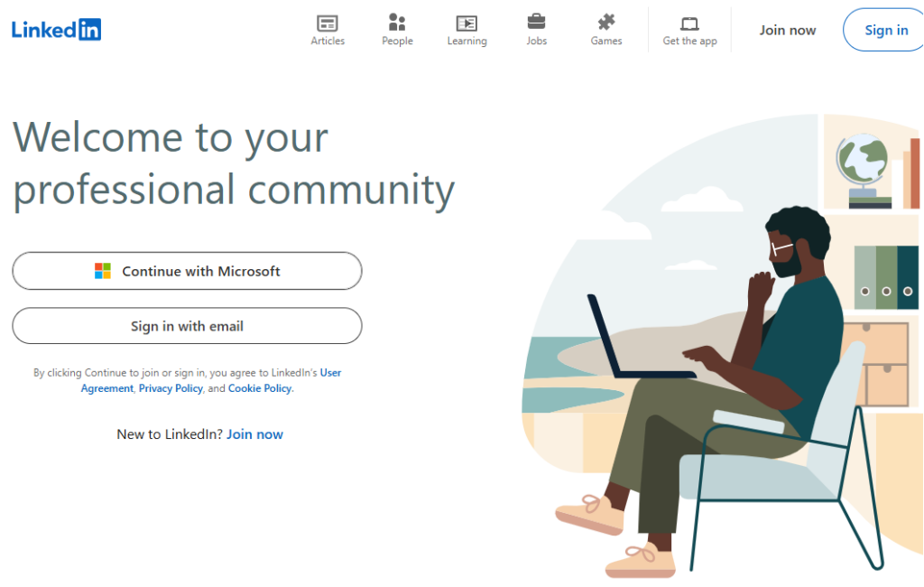924x587 pixels.
Task: Click the hero illustration of man with laptop
Action: click(x=723, y=346)
